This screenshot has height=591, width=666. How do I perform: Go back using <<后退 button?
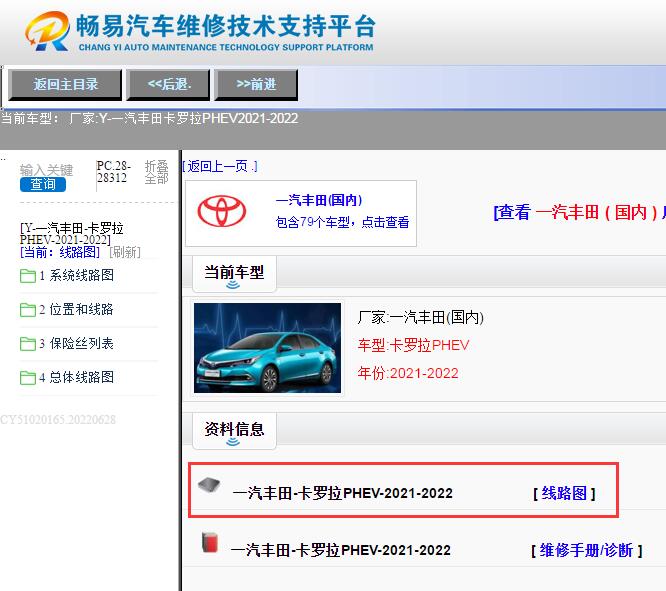pyautogui.click(x=169, y=85)
